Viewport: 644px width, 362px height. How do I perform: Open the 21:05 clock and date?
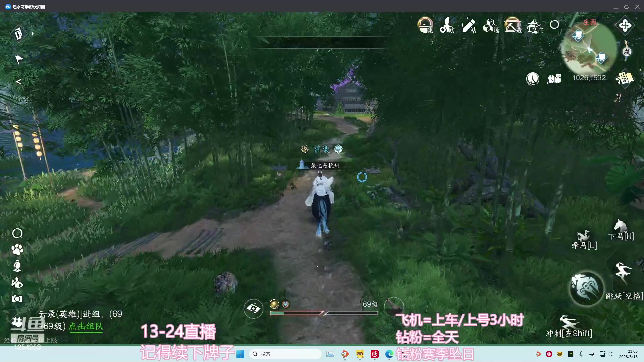(x=628, y=354)
